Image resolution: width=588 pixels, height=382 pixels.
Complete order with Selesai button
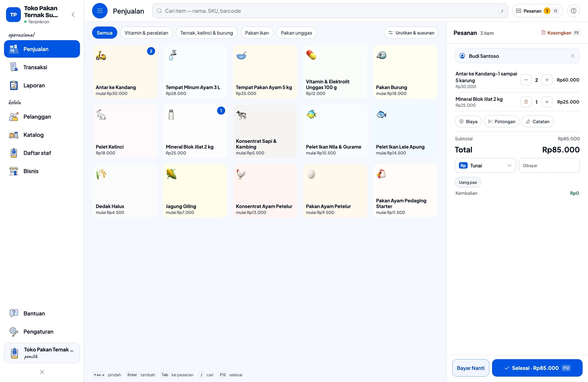tap(537, 368)
